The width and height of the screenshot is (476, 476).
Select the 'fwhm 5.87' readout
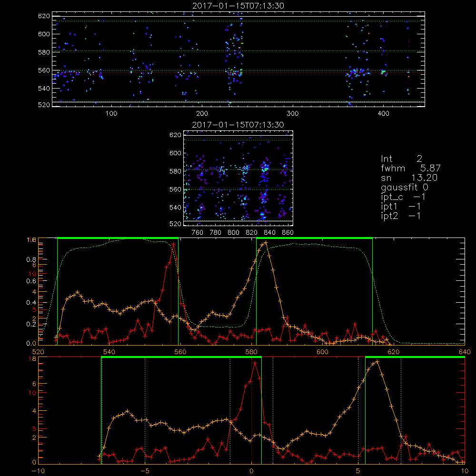[410, 168]
